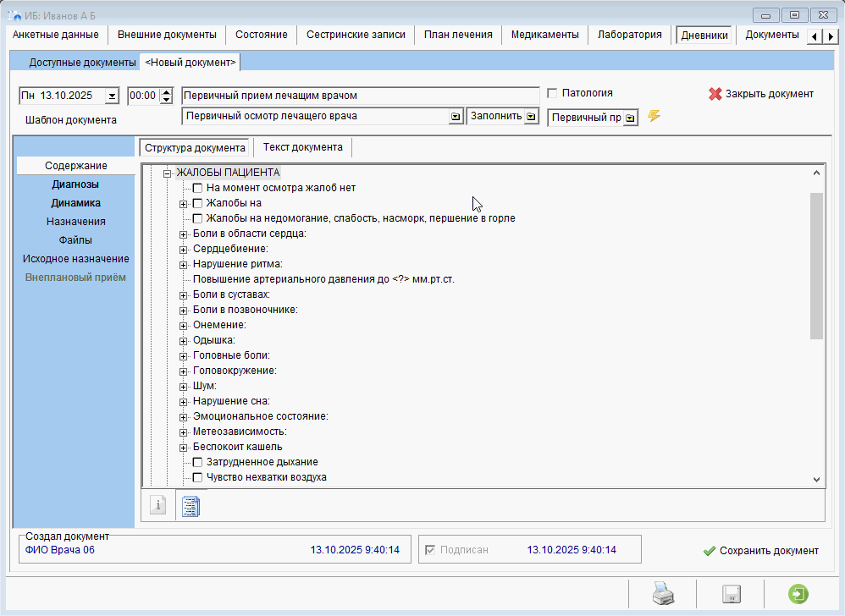Viewport: 845px width, 616px height.
Task: Click 'Сохранить документ' button
Action: [x=760, y=550]
